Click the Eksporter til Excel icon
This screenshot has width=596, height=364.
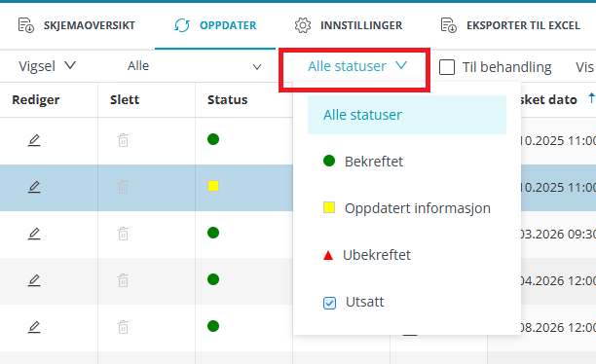coord(449,25)
